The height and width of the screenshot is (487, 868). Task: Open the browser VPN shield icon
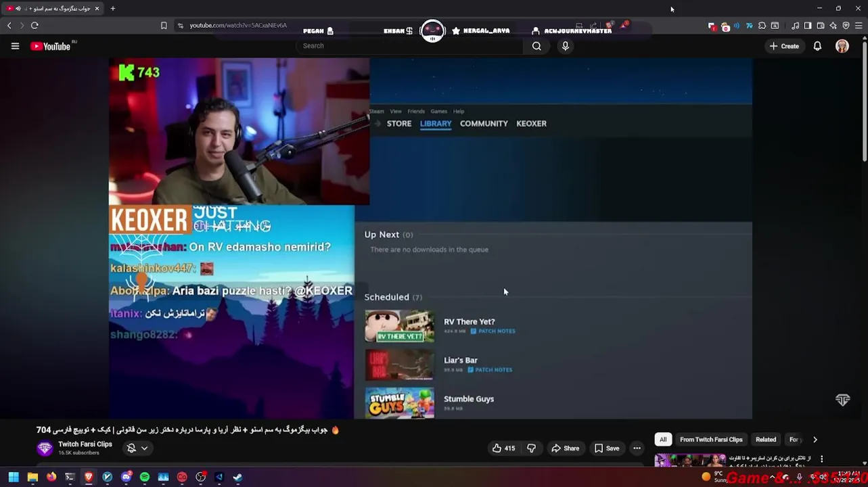coord(846,26)
